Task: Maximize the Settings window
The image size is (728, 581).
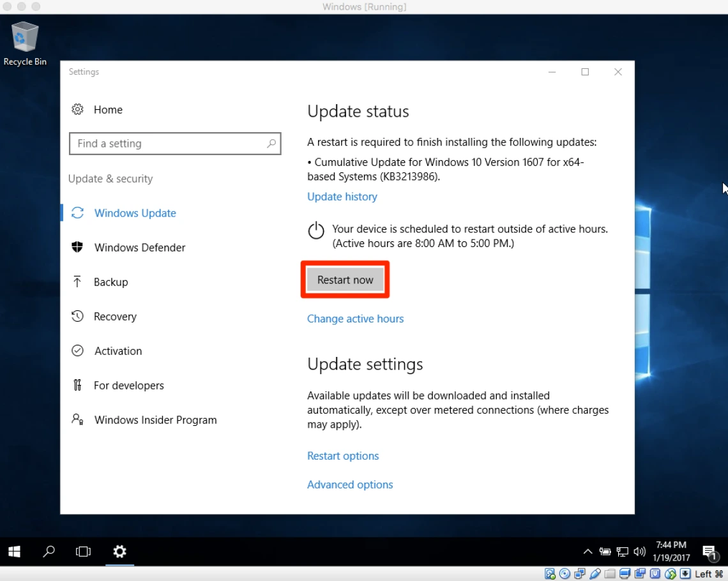Action: point(585,72)
